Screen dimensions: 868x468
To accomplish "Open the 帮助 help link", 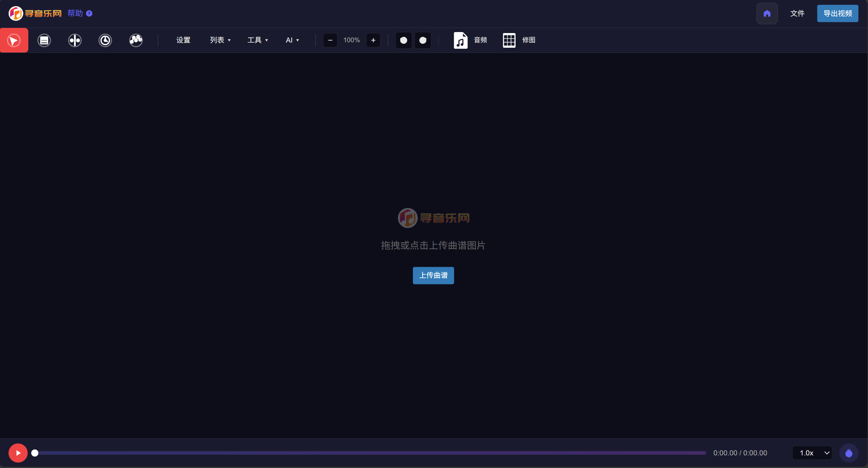I will 75,13.
